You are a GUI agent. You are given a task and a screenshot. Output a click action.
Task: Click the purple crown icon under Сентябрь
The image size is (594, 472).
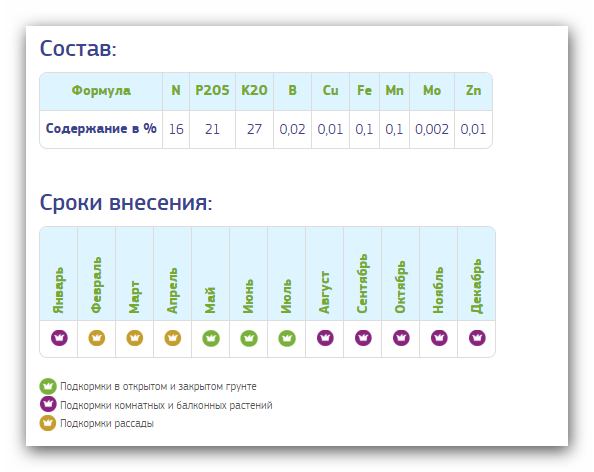(x=363, y=338)
